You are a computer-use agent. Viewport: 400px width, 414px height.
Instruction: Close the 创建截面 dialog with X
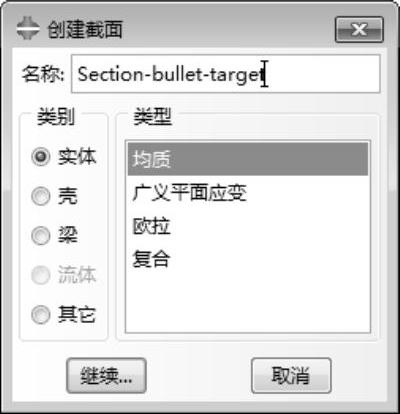tap(359, 30)
